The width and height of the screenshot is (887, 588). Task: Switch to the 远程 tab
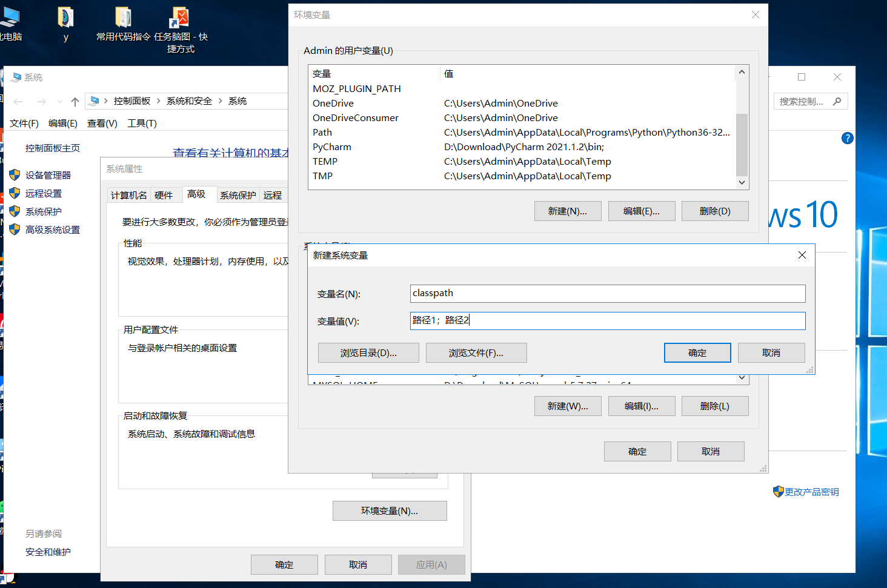[273, 195]
